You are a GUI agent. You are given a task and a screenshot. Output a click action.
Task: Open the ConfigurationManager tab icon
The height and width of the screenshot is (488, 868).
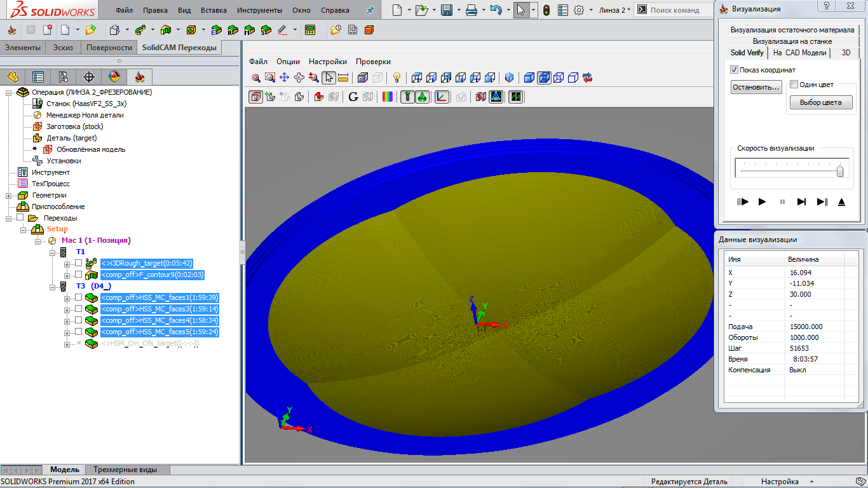click(64, 77)
